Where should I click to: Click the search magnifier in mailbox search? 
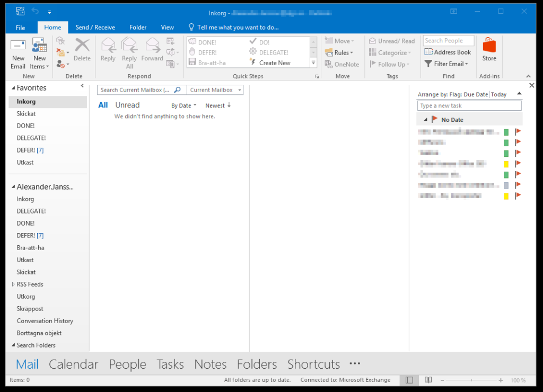tap(178, 90)
